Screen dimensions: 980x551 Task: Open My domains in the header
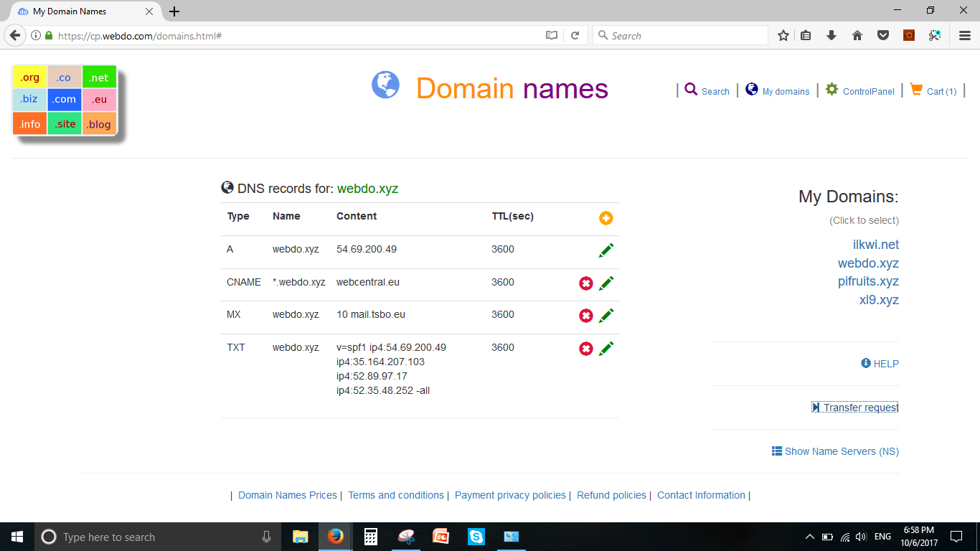tap(786, 91)
